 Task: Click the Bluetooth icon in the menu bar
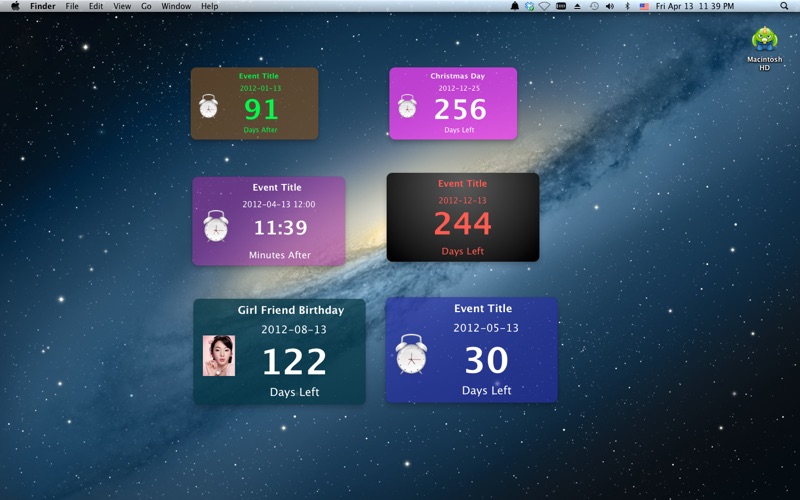[627, 6]
